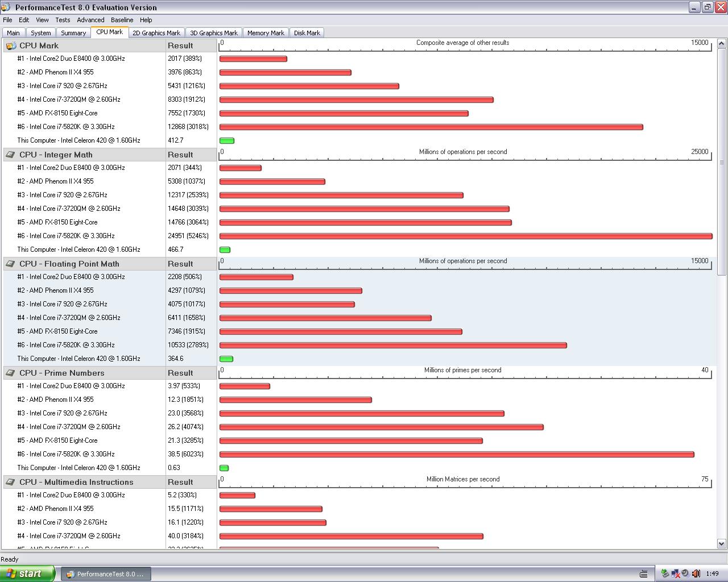Click the taskbar clock showing 1:49
The height and width of the screenshot is (582, 728).
712,574
